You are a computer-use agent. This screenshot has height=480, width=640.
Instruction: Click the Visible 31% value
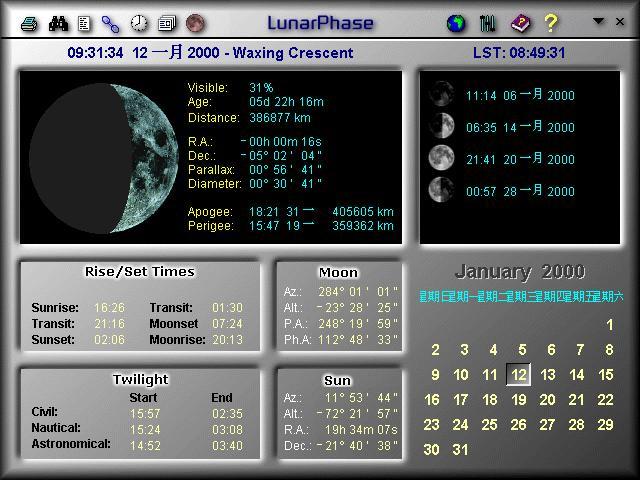pyautogui.click(x=261, y=88)
